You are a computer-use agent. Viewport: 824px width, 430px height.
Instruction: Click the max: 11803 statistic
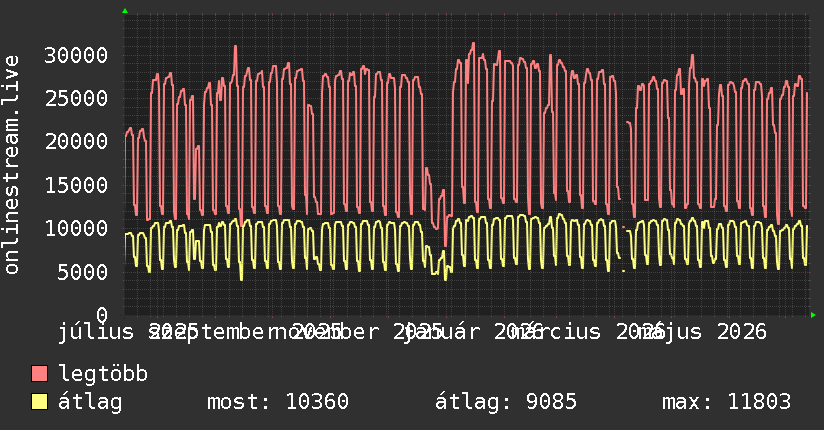[x=726, y=402]
